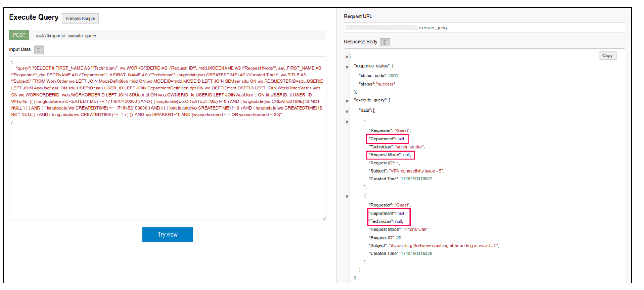644x290 pixels.
Task: Copy the response body with Copy button
Action: [x=607, y=56]
